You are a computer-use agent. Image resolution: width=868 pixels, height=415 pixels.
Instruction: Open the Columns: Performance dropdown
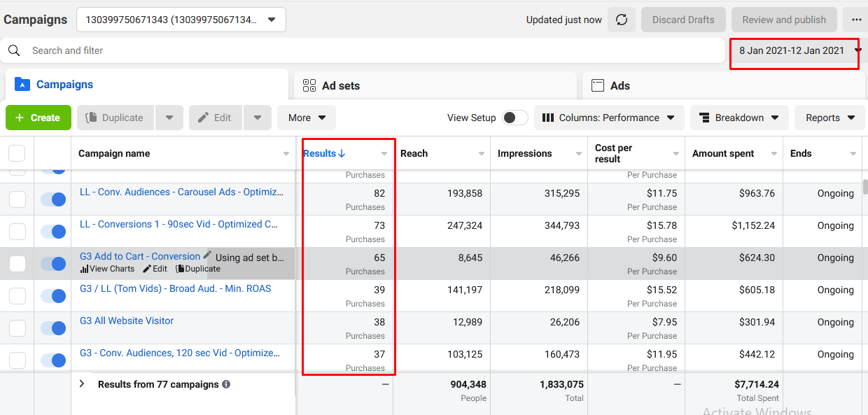[x=608, y=118]
